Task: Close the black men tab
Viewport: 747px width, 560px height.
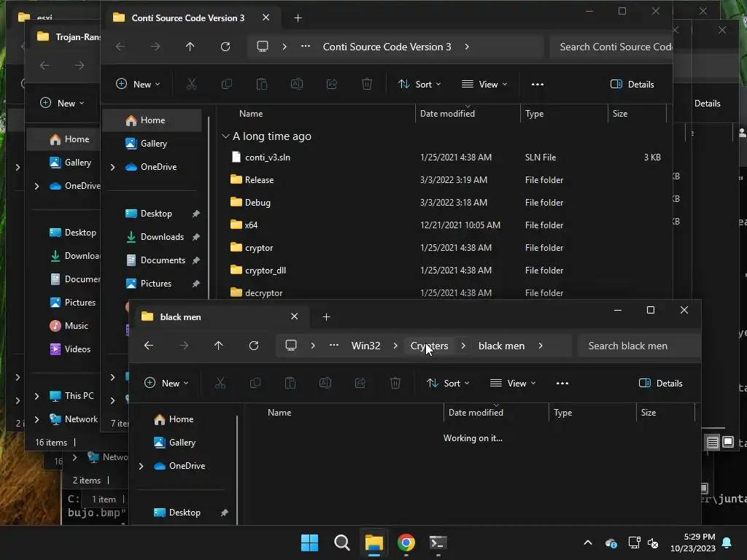Action: tap(295, 316)
